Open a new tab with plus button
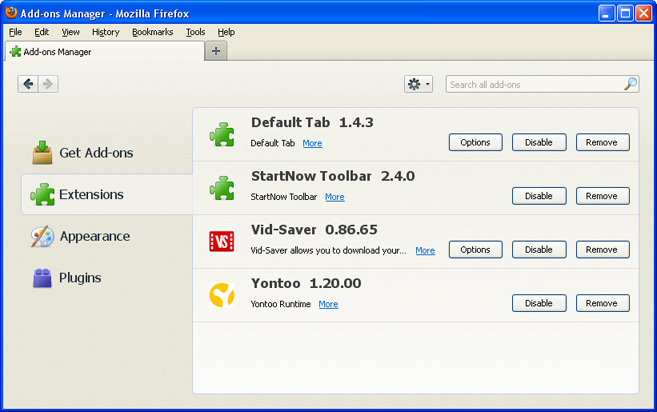The height and width of the screenshot is (412, 657). tap(216, 51)
